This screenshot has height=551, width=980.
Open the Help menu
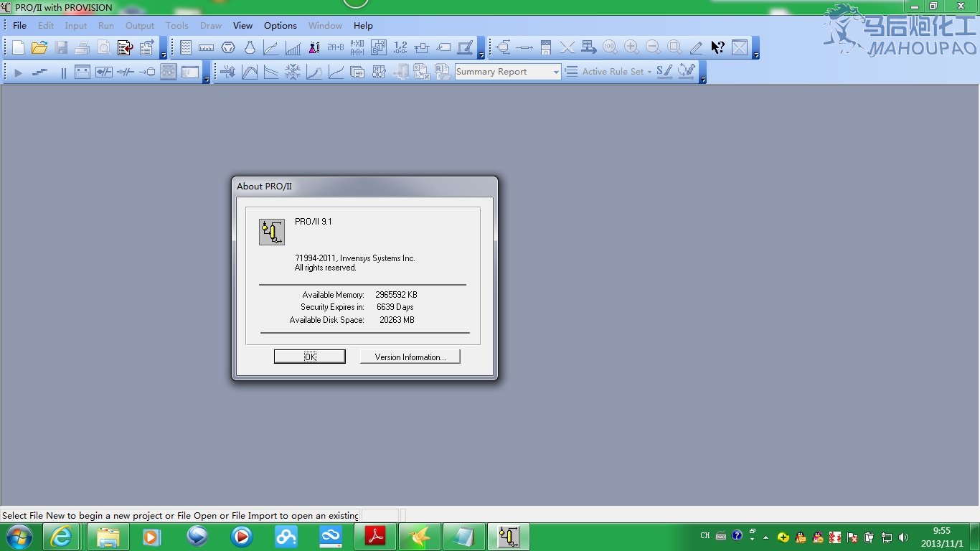tap(363, 26)
